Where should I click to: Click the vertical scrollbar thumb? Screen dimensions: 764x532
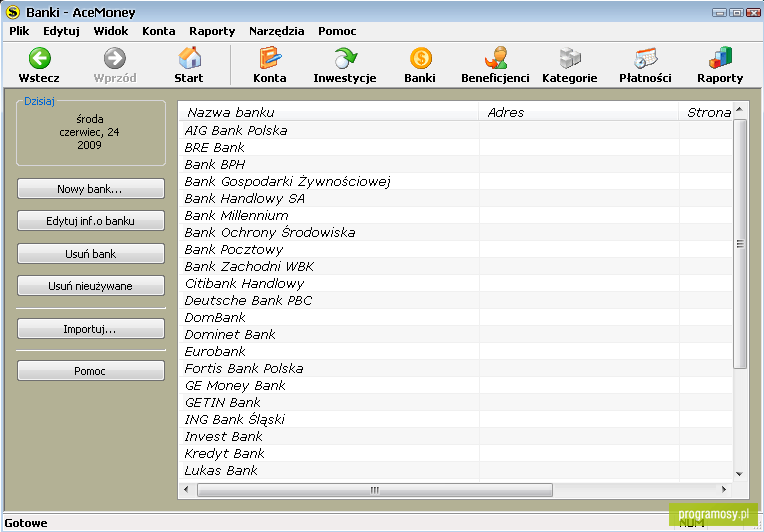[740, 244]
